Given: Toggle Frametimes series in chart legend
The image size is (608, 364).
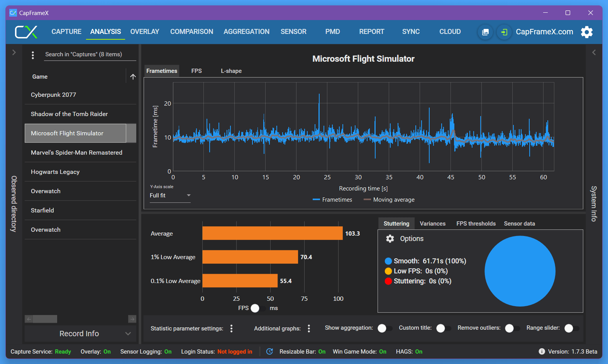Looking at the screenshot, I should 332,200.
